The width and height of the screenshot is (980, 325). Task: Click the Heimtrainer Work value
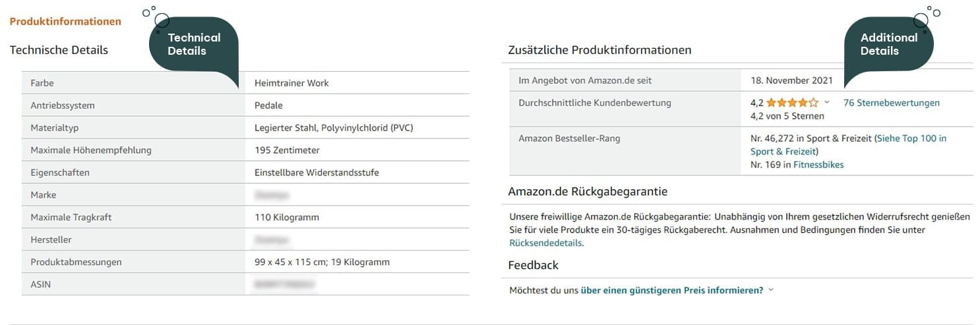click(x=291, y=83)
